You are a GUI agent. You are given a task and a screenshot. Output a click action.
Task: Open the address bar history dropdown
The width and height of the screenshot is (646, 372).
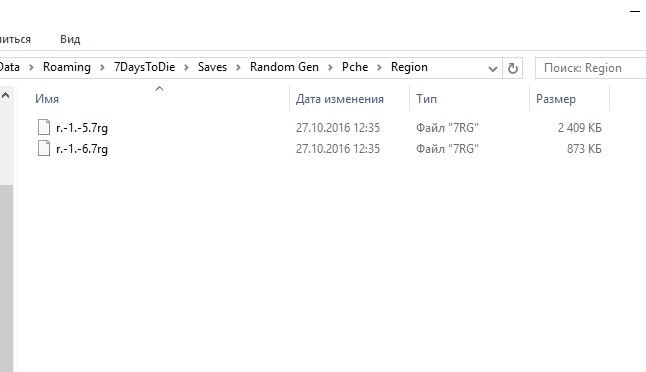tap(492, 68)
